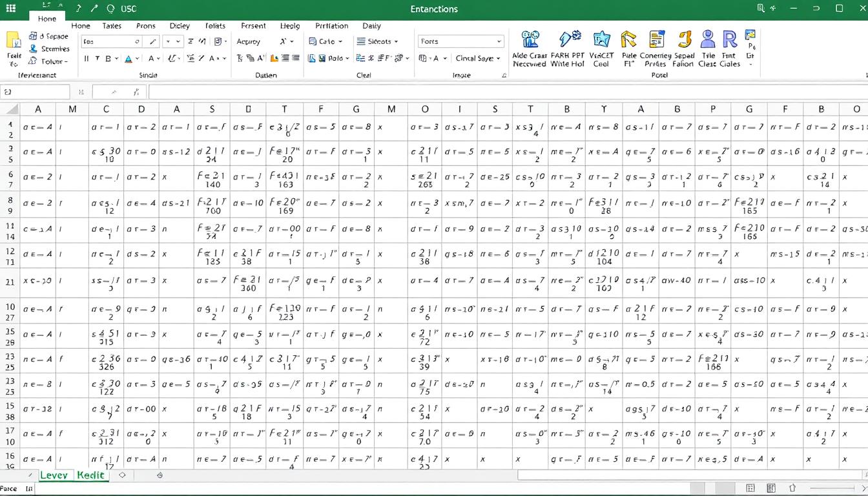
Task: Click the 'Stemires' person icon
Action: 33,48
